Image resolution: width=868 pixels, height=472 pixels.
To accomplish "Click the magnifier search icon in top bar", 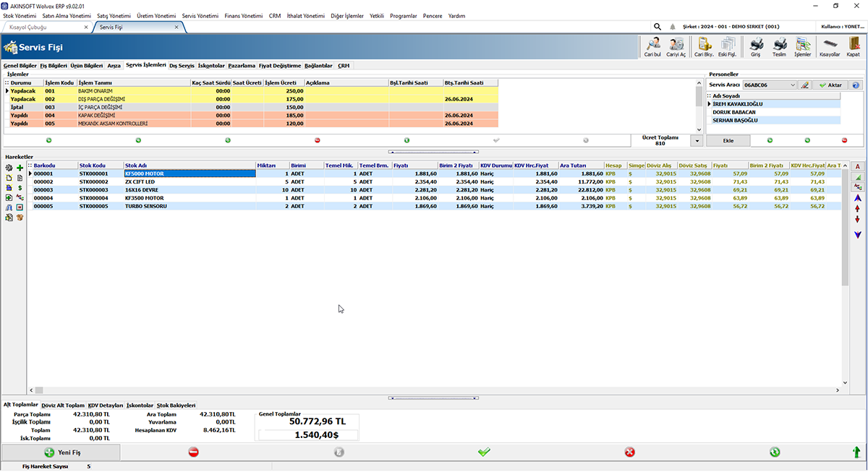I will click(x=657, y=27).
